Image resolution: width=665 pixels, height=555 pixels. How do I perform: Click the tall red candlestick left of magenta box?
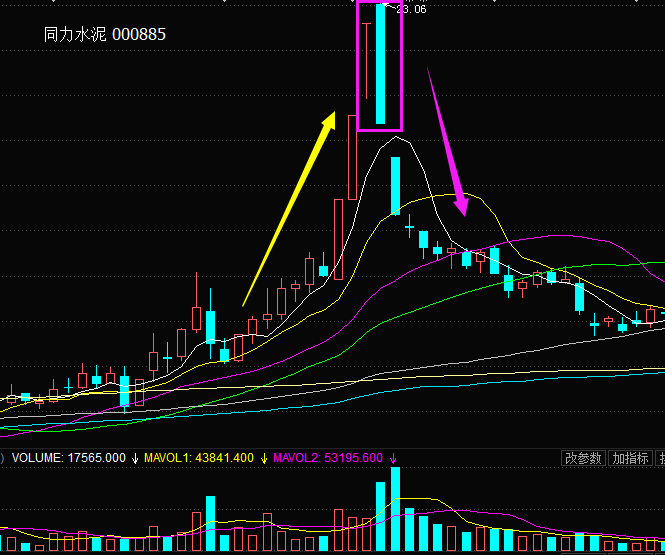[352, 157]
